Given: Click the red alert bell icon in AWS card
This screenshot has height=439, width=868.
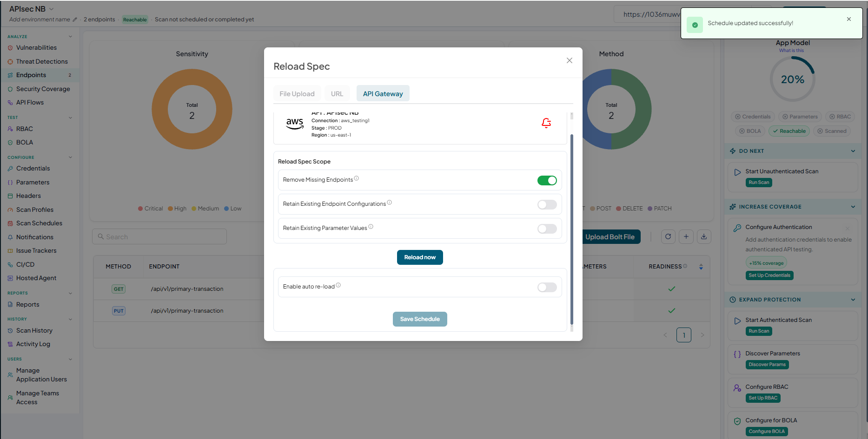Looking at the screenshot, I should tap(546, 123).
